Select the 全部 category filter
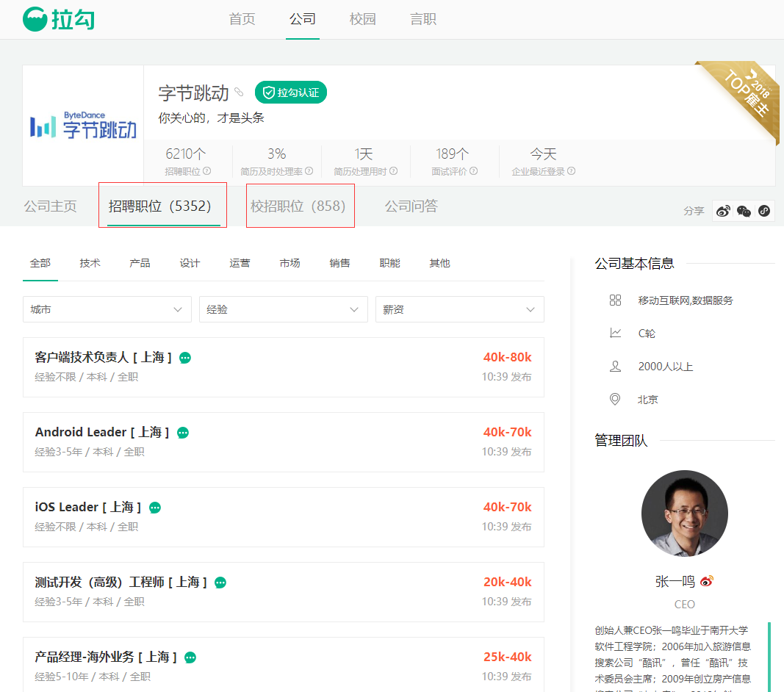This screenshot has width=784, height=692. pyautogui.click(x=40, y=263)
